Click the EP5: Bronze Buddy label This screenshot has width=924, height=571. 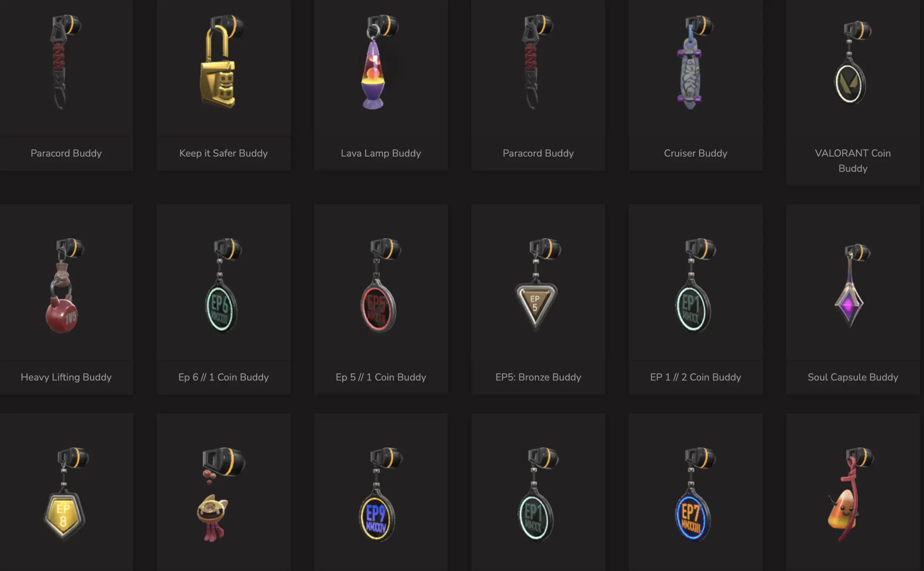click(538, 377)
